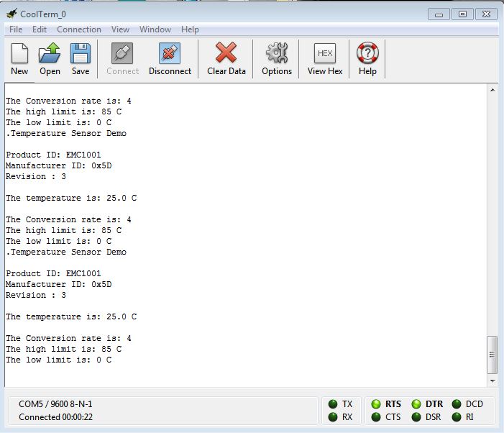Viewport: 504px width, 433px height.
Task: Open the Window menu
Action: tap(155, 29)
